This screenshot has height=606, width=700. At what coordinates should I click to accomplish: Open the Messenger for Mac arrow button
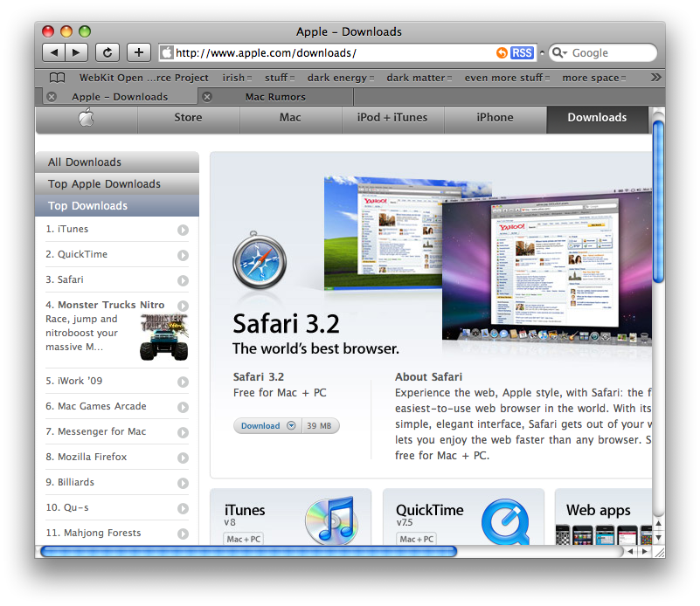(x=183, y=432)
